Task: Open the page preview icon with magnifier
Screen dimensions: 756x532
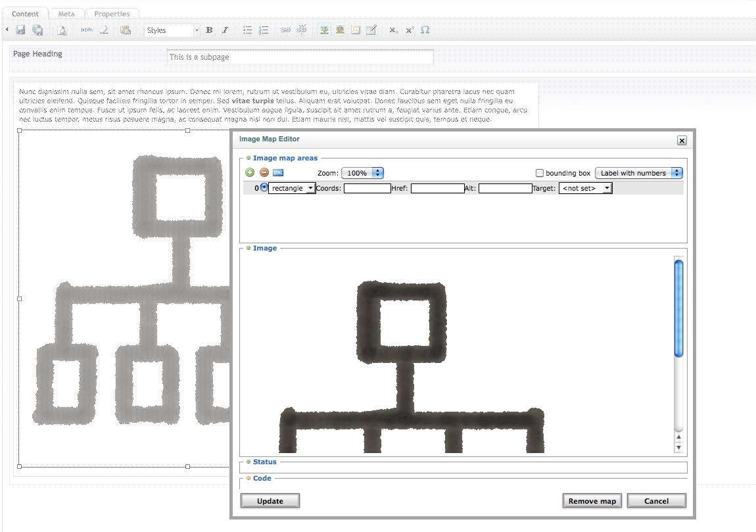Action: point(62,30)
